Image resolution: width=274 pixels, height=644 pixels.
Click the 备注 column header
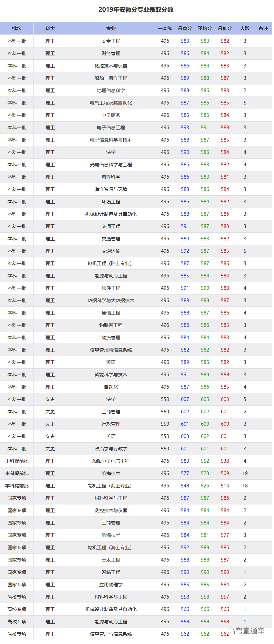pyautogui.click(x=263, y=29)
